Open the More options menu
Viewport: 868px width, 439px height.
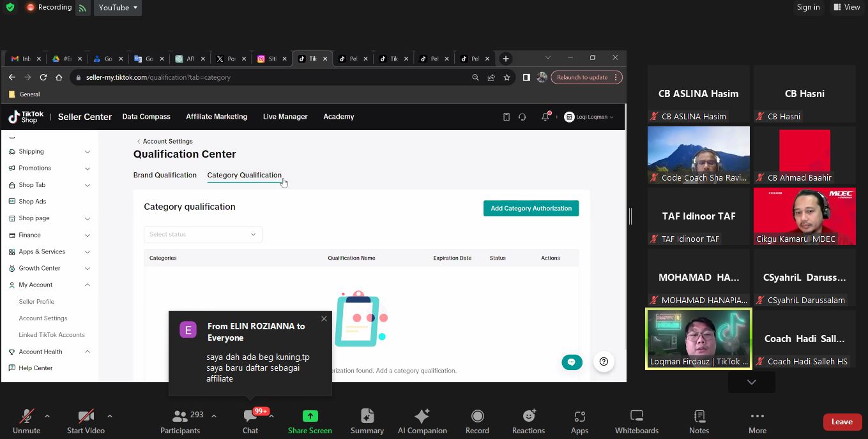[x=758, y=422]
